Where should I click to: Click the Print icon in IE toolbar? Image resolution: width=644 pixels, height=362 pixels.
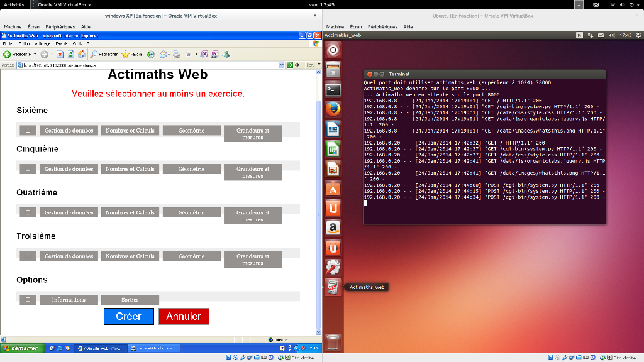177,54
